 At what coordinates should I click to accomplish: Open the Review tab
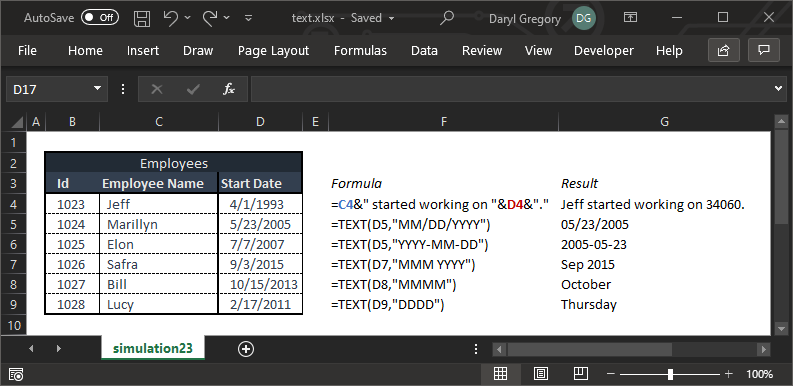pos(482,51)
